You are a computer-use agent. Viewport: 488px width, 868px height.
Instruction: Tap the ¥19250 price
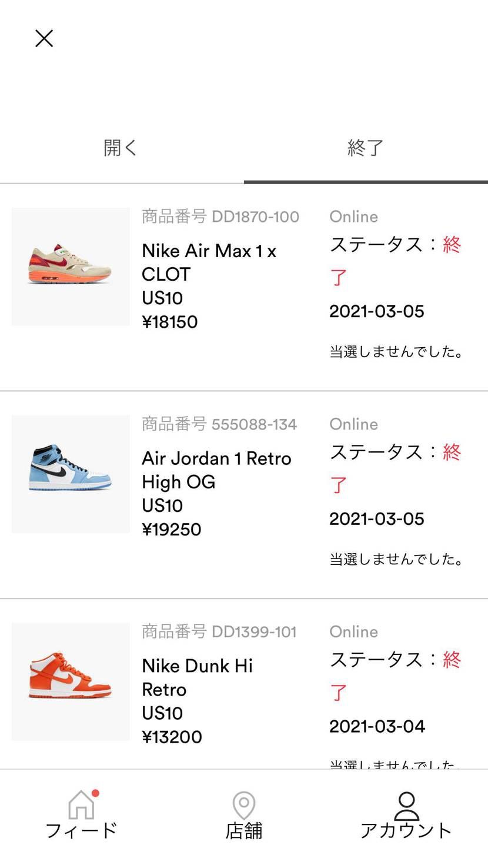click(x=172, y=530)
